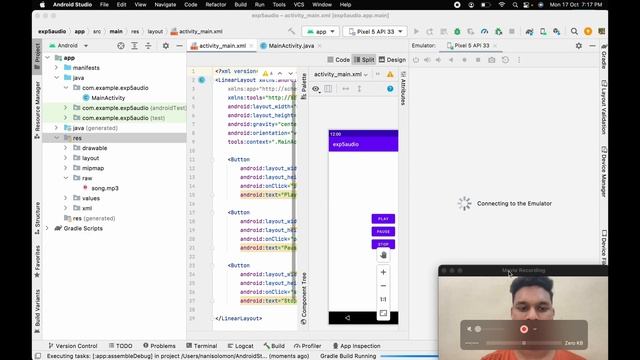Viewport: 640px width, 360px height.
Task: Click PLAY button in layout preview
Action: coord(383,219)
